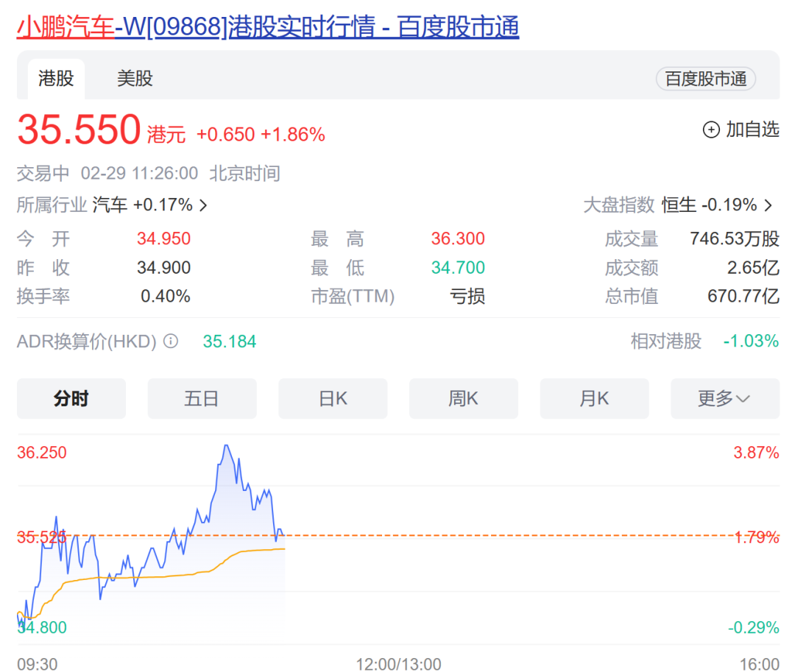Switch to the 美股 tab
This screenshot has width=795, height=672.
tap(135, 79)
